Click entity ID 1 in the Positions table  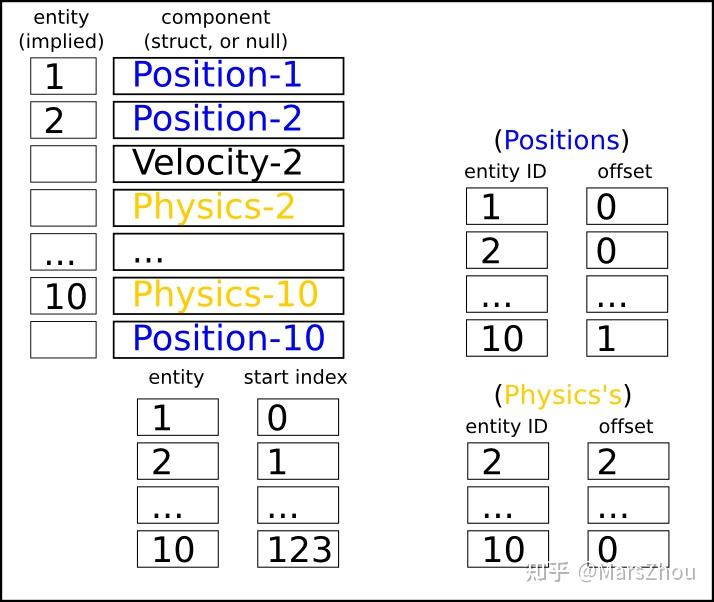pyautogui.click(x=507, y=206)
